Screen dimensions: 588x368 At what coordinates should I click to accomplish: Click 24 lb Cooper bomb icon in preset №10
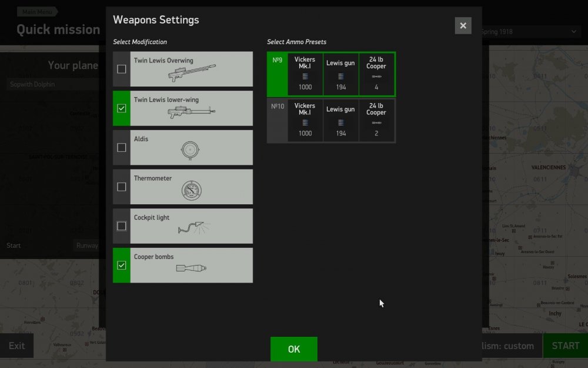pos(376,123)
